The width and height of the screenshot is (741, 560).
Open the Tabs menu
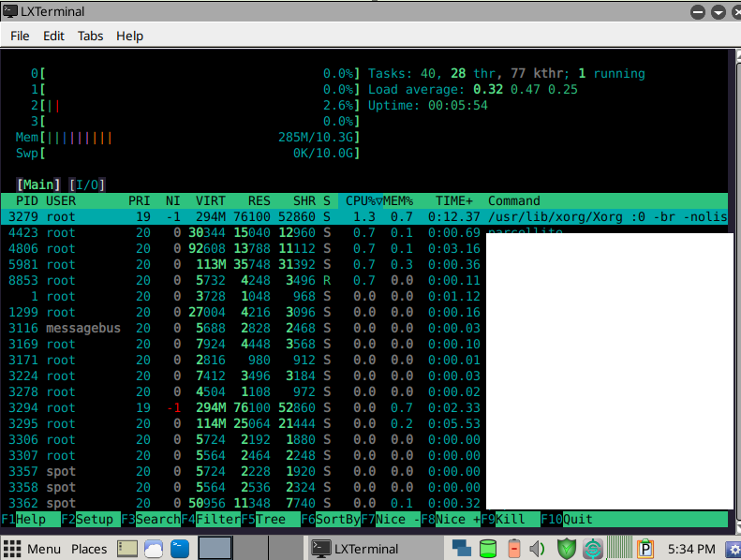(91, 36)
